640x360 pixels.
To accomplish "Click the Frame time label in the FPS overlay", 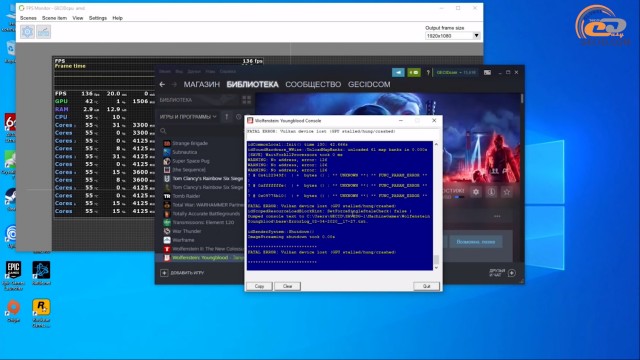I will (70, 66).
